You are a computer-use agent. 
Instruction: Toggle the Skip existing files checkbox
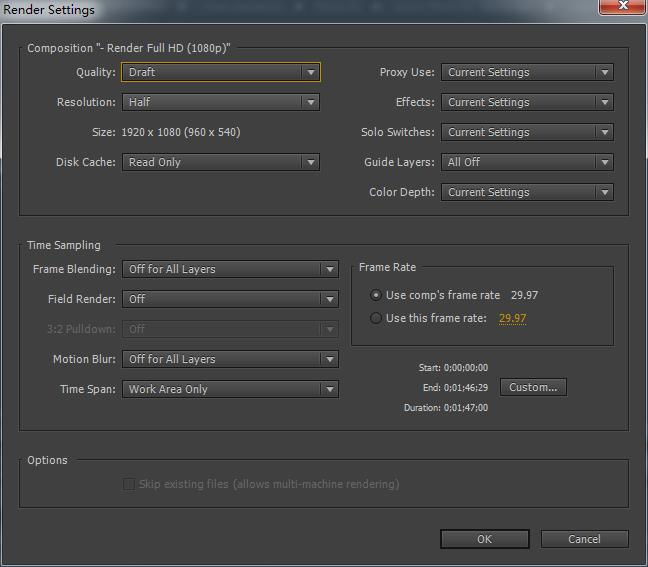129,484
